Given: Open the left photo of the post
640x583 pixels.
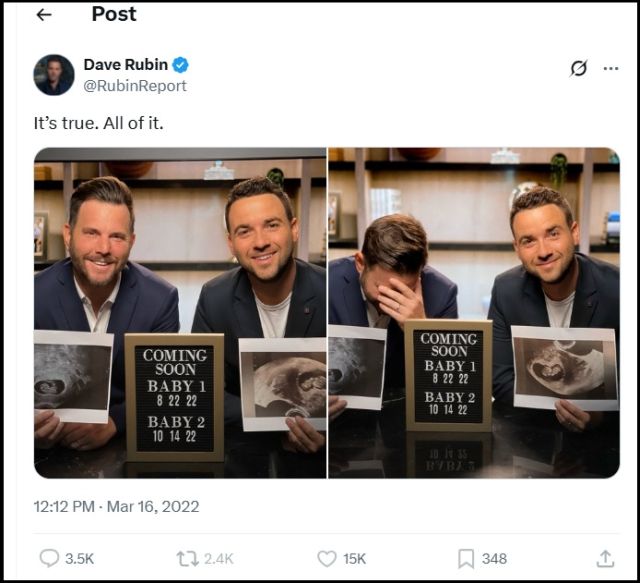Looking at the screenshot, I should (x=180, y=313).
